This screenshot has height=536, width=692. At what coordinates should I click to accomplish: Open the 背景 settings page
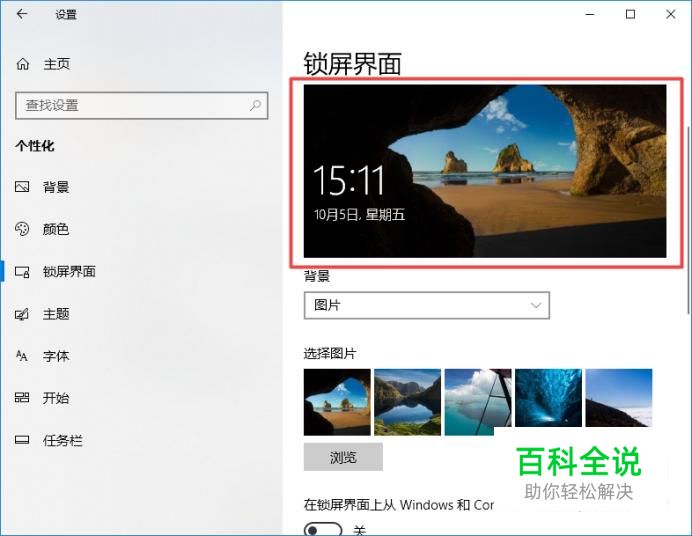click(x=56, y=187)
